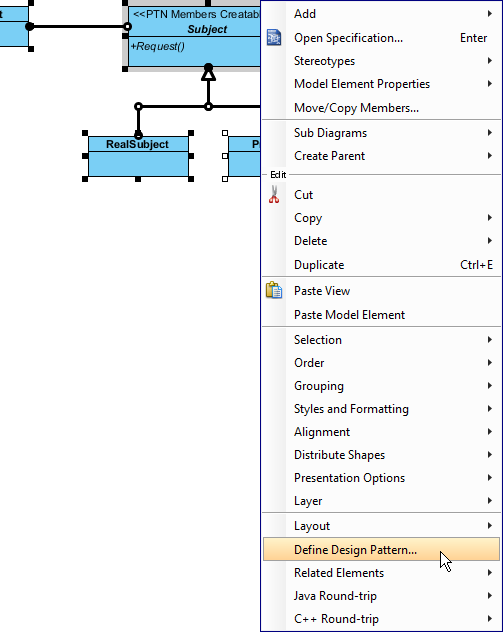Open the Add submenu

(x=381, y=14)
